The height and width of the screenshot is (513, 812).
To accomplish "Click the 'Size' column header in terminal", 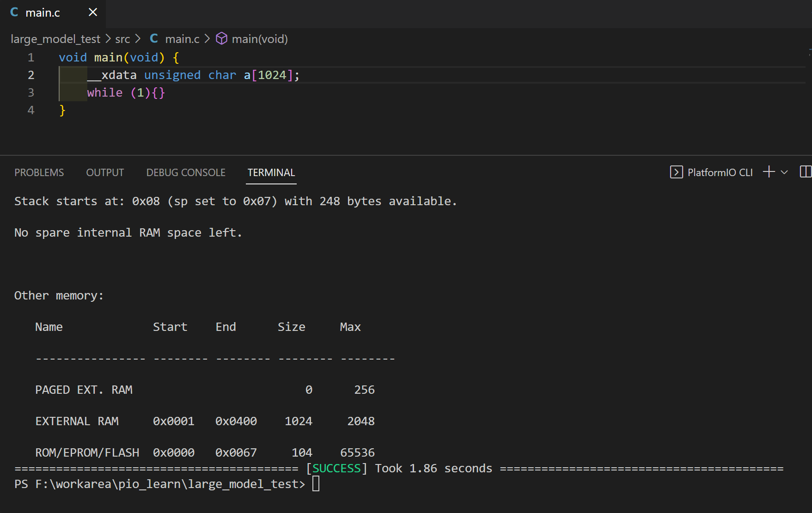I will [291, 327].
